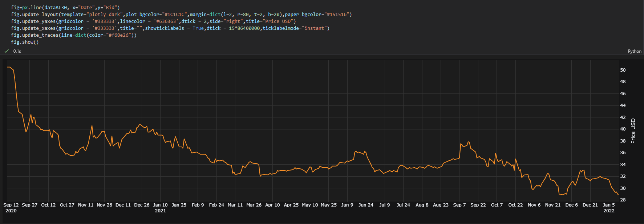The height and width of the screenshot is (224, 644).
Task: Click the "plotly_dark" template string
Action: (104, 14)
